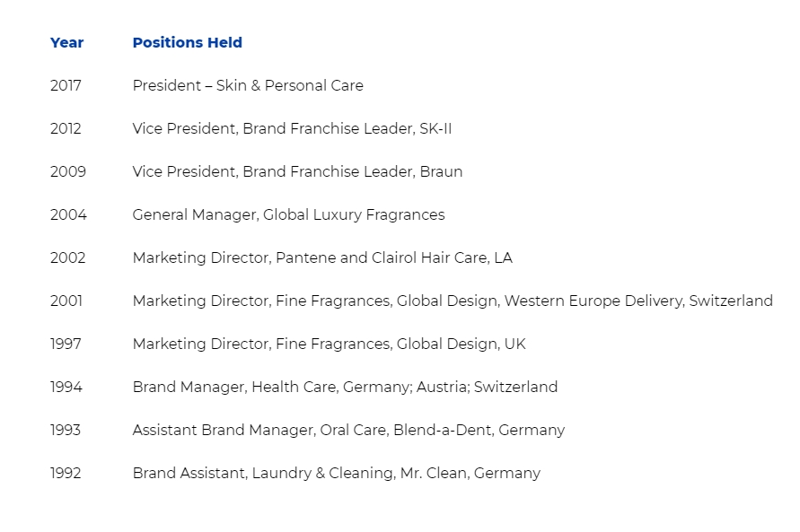Click the Mr. Clean Brand Assistant position
This screenshot has width=800, height=532.
[336, 474]
